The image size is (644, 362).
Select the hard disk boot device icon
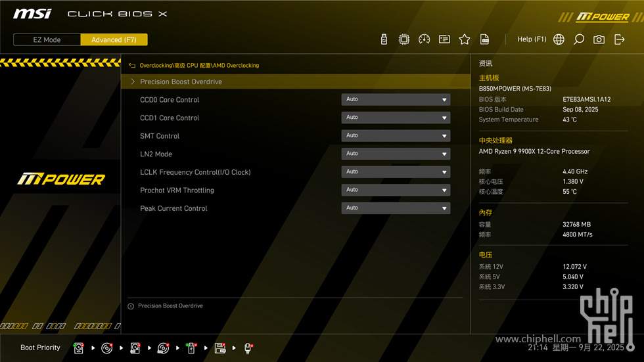pyautogui.click(x=78, y=348)
